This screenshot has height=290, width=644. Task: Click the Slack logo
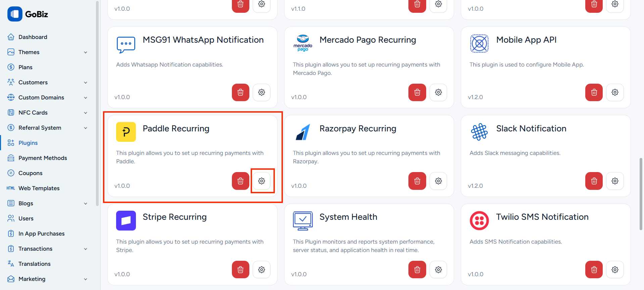[x=479, y=132]
